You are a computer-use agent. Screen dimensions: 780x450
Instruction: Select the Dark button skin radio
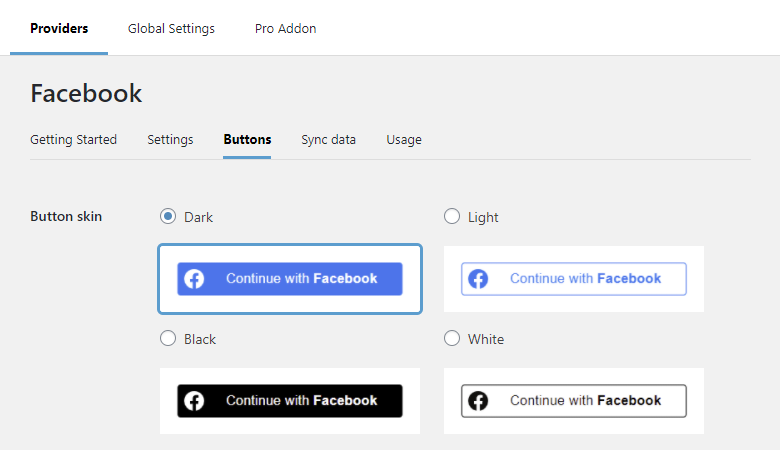click(x=168, y=216)
